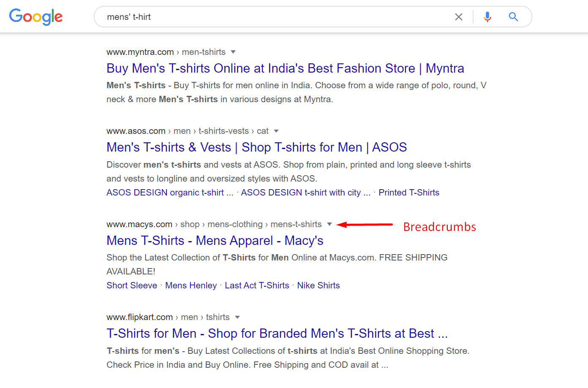Click the www.macys.com breadcrumb URL
The image size is (588, 388).
(139, 224)
